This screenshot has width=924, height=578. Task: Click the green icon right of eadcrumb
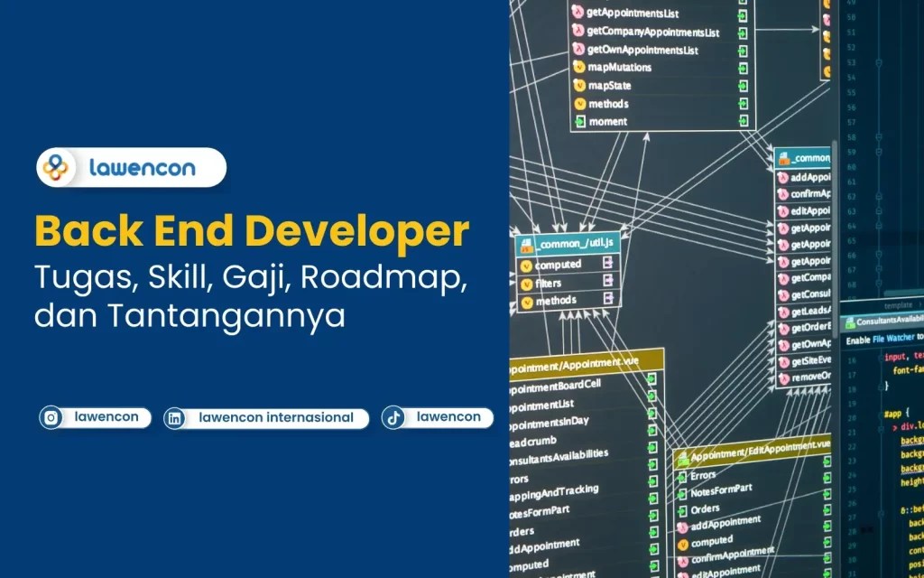pyautogui.click(x=652, y=430)
